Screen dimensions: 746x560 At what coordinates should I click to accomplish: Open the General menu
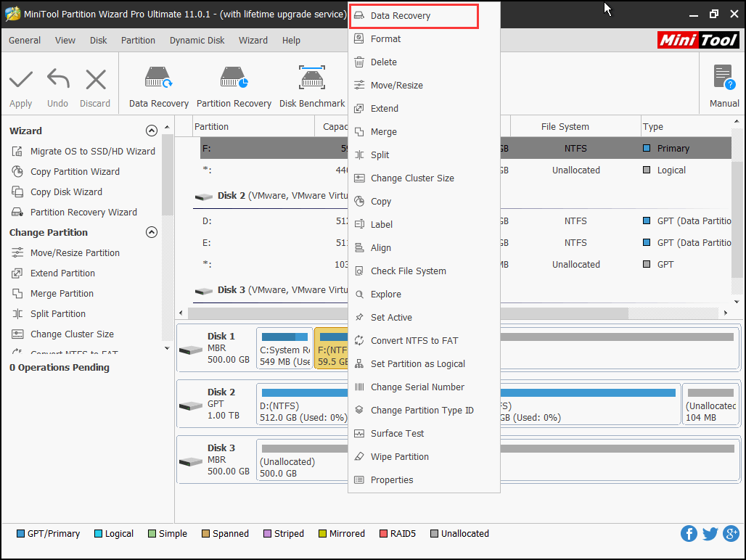(x=25, y=41)
